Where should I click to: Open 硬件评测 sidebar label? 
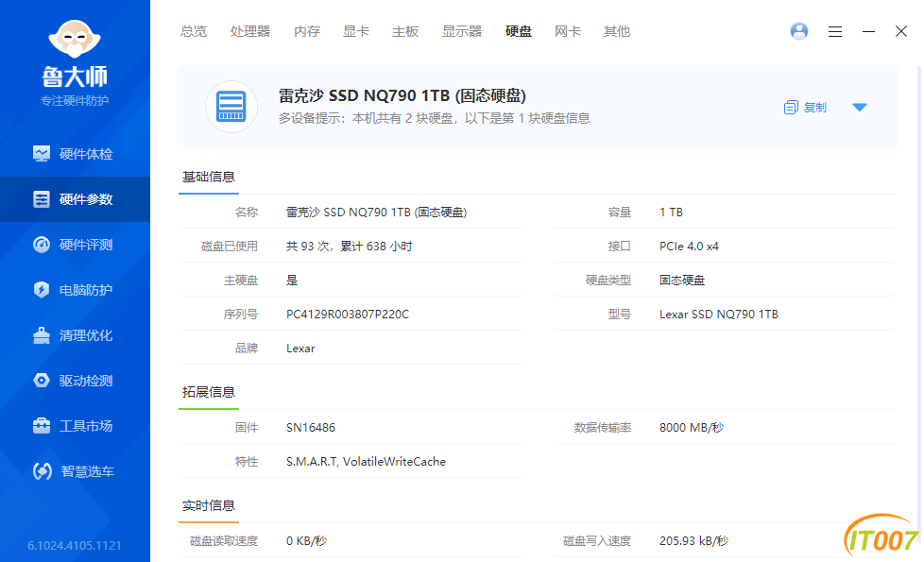(x=86, y=245)
